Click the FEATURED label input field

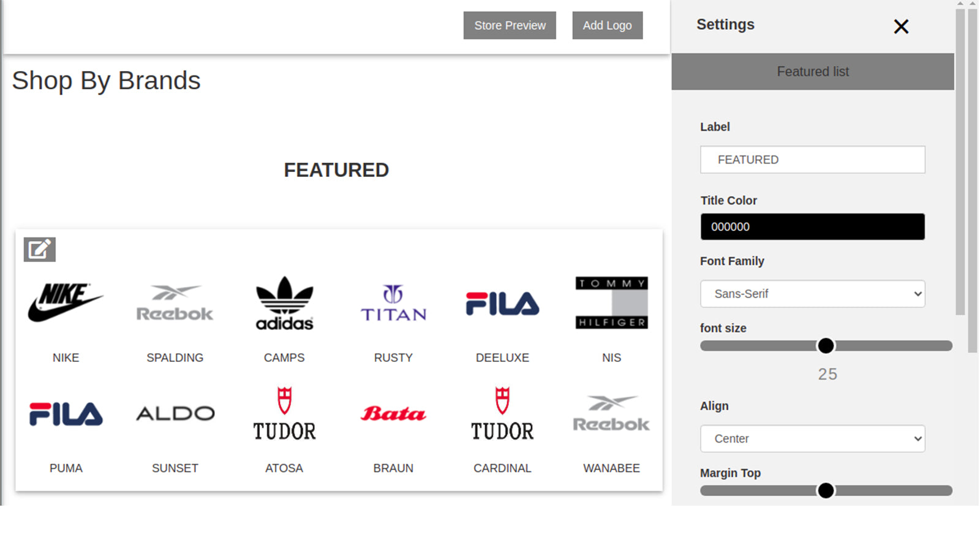812,160
